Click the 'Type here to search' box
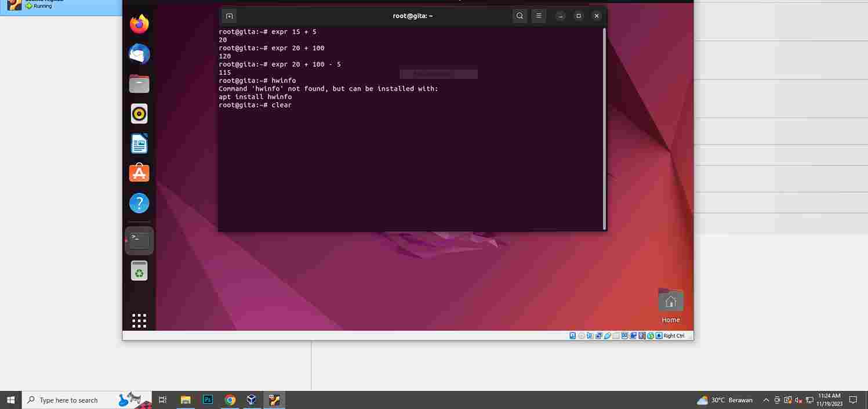The height and width of the screenshot is (409, 868). pyautogui.click(x=87, y=400)
